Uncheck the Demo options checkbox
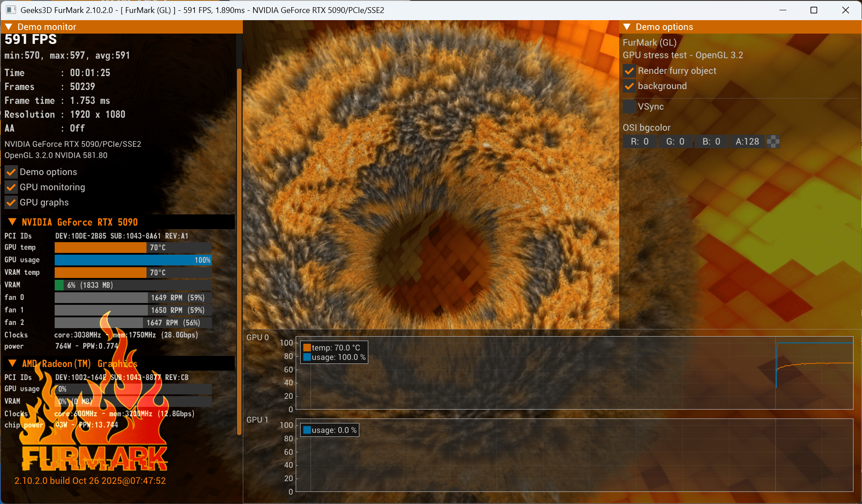The height and width of the screenshot is (504, 862). 11,172
